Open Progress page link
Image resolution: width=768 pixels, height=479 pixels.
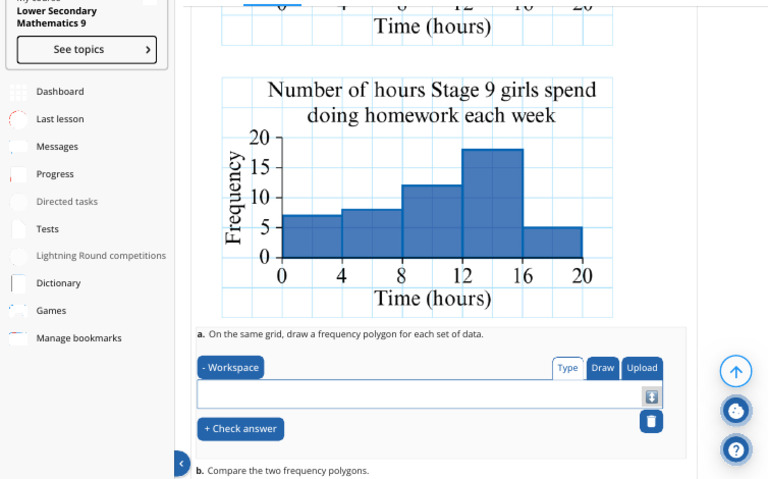(x=55, y=174)
